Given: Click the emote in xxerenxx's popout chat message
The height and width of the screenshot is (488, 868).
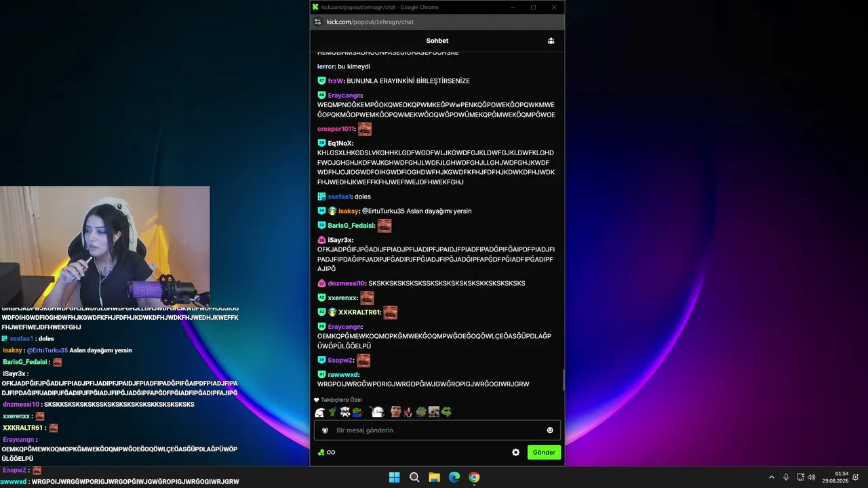Looking at the screenshot, I should click(367, 298).
